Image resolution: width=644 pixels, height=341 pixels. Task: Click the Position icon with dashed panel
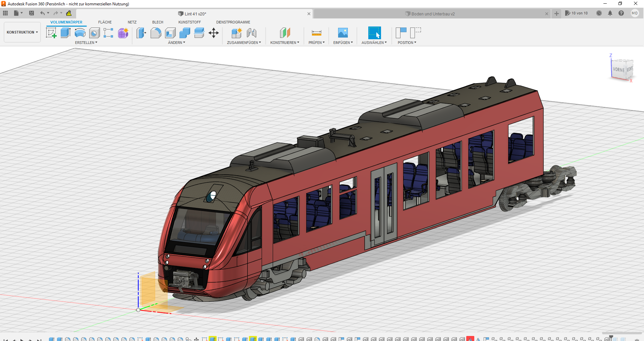click(x=416, y=33)
